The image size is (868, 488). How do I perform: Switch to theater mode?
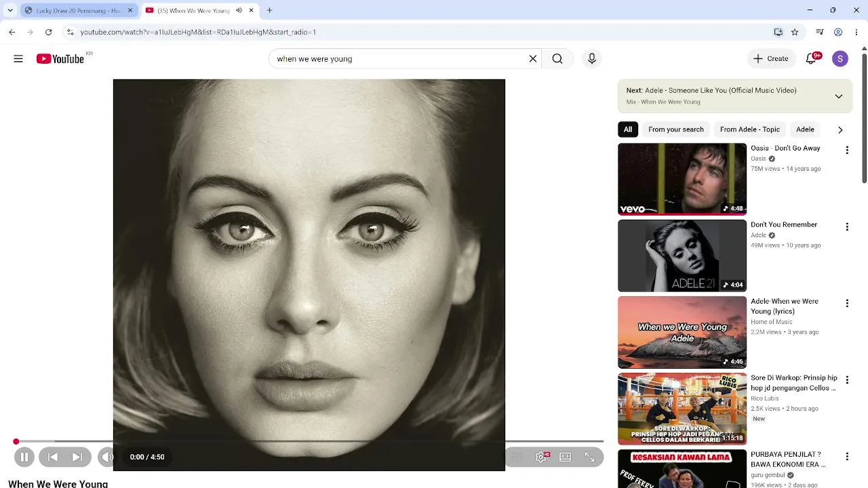(x=565, y=457)
